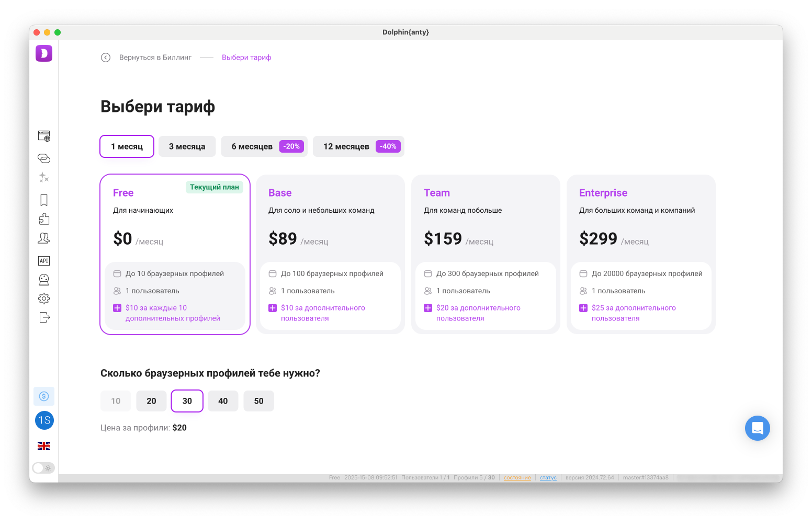Screen dimensions: 812x516
Task: Click the состояние link in status bar
Action: [x=517, y=478]
